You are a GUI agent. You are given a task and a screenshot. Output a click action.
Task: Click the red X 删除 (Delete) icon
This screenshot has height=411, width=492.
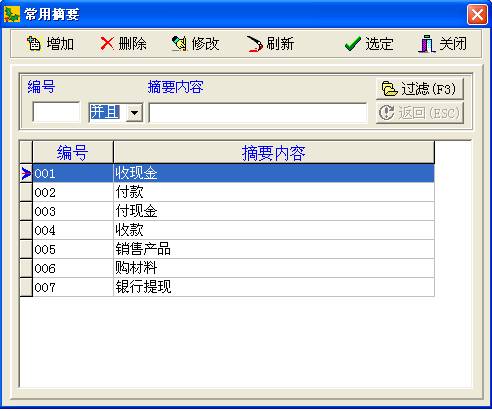pos(107,44)
